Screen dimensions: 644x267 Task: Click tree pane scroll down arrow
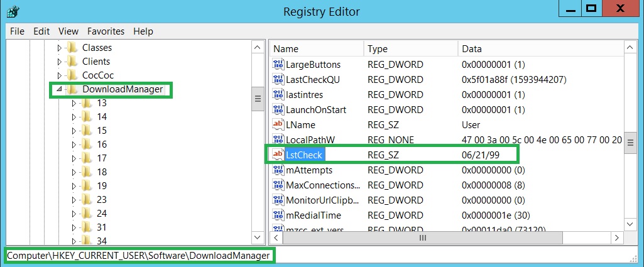(x=258, y=237)
